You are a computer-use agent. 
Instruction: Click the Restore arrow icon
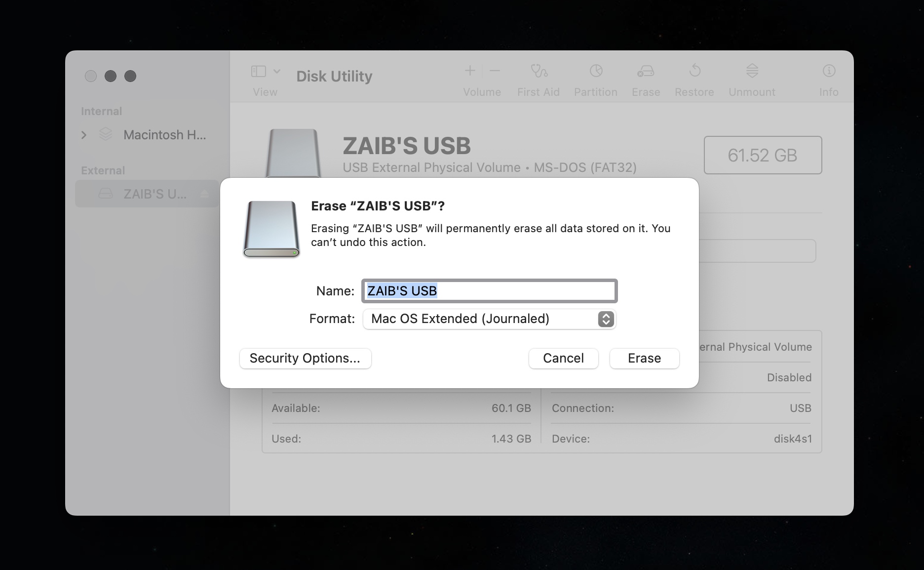click(x=694, y=71)
